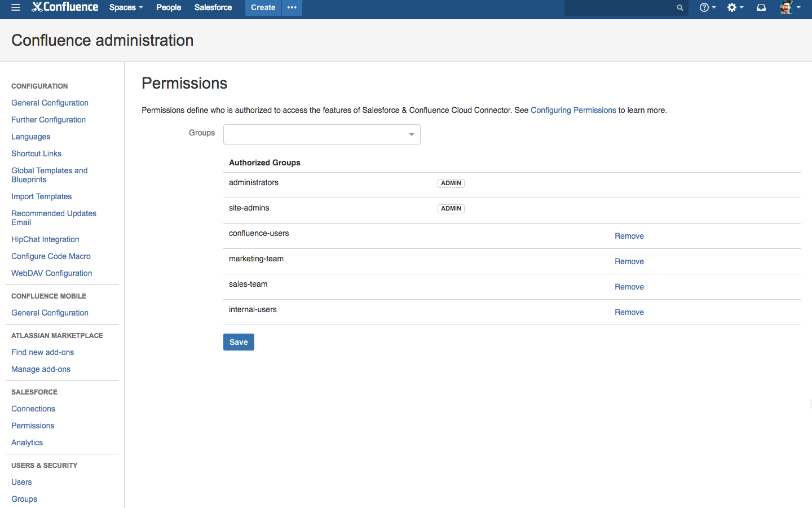Open the hamburger sidebar menu icon
812x508 pixels.
coord(16,7)
